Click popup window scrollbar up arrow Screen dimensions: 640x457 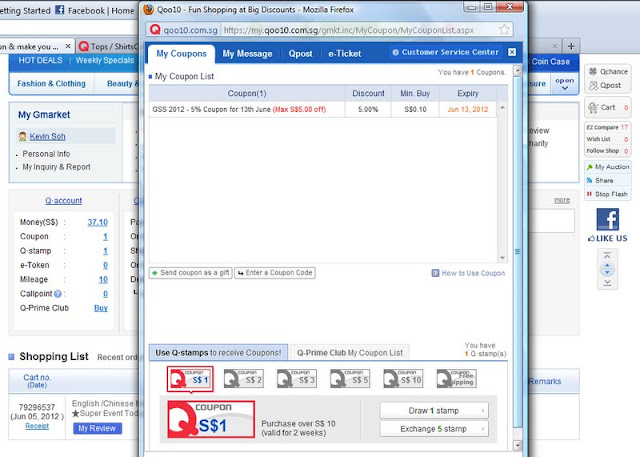point(518,70)
